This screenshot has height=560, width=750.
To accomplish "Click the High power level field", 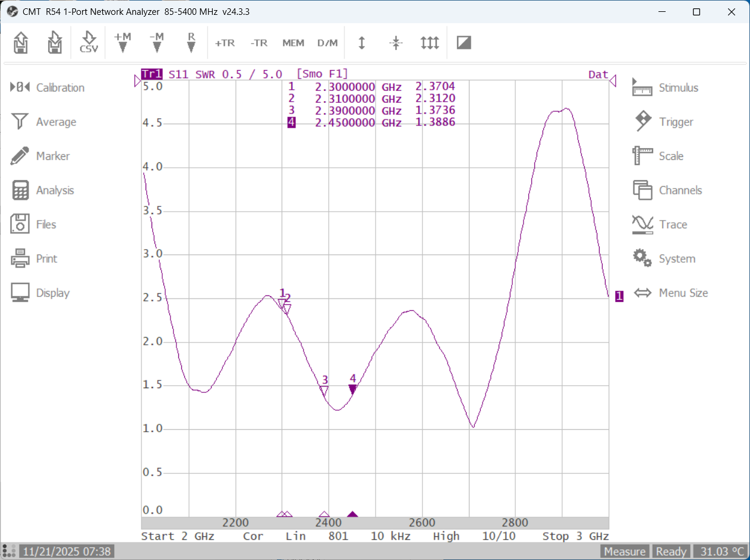I will click(446, 536).
